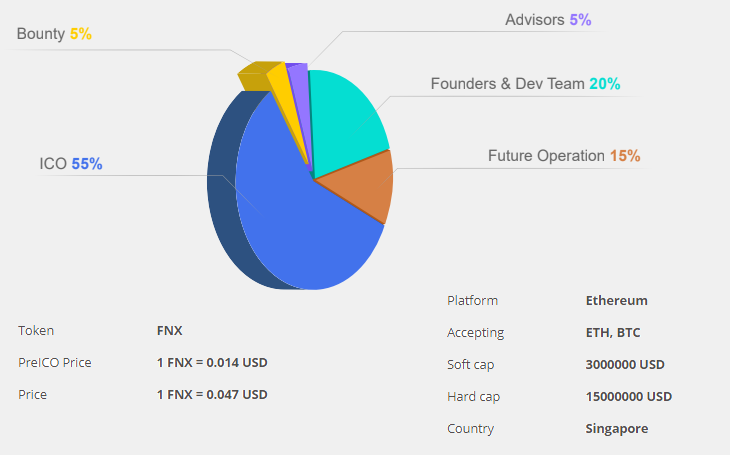Click Founders & Dev Team 20% label
This screenshot has width=730, height=455.
coord(525,84)
